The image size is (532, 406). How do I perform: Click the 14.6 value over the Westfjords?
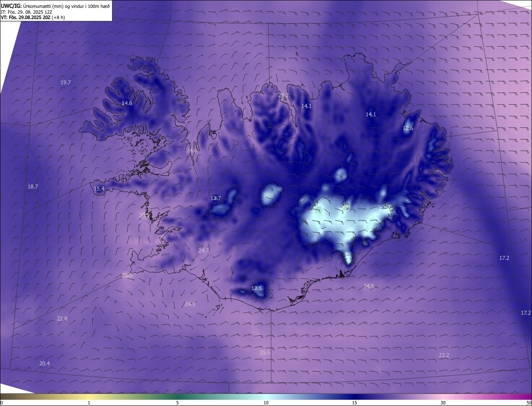coord(127,103)
